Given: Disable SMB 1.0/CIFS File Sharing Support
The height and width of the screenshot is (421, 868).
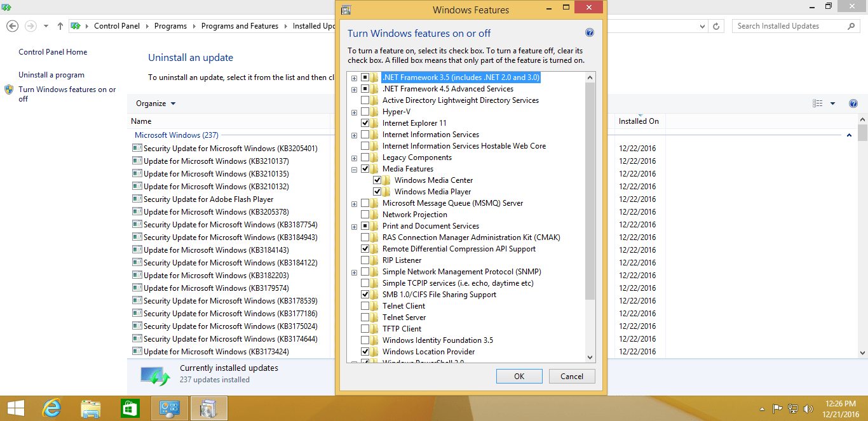Looking at the screenshot, I should coord(365,295).
